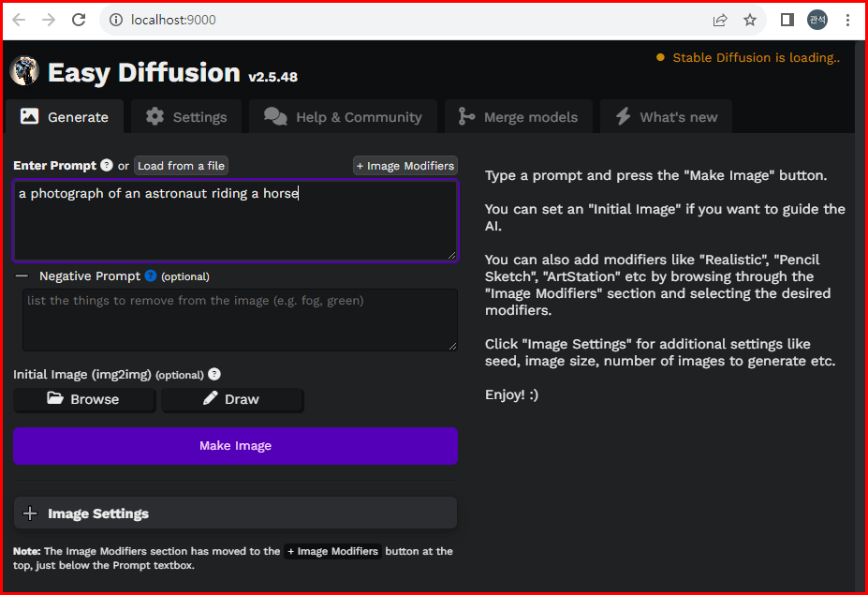The height and width of the screenshot is (595, 868).
Task: Open browser side panel icon
Action: [787, 21]
